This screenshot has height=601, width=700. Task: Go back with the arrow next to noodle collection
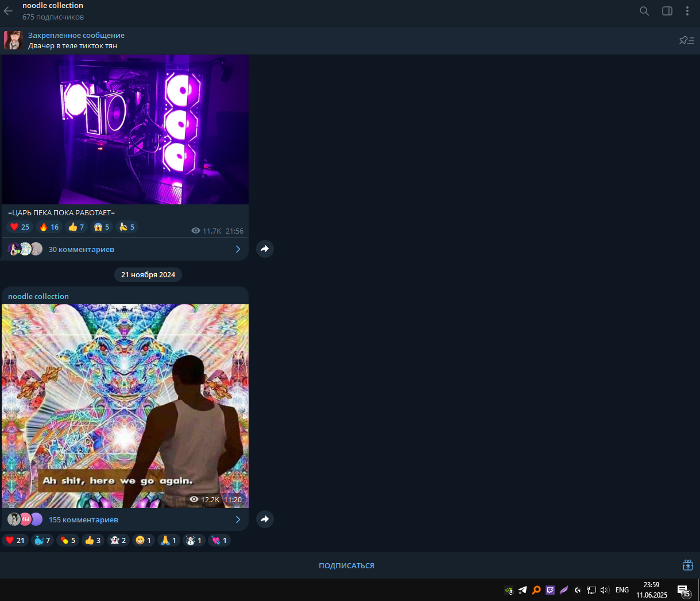point(8,11)
